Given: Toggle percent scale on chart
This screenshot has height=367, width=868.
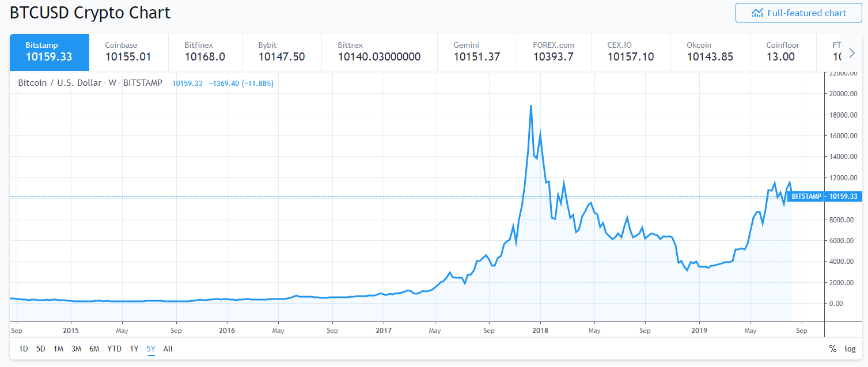Looking at the screenshot, I should tap(832, 349).
